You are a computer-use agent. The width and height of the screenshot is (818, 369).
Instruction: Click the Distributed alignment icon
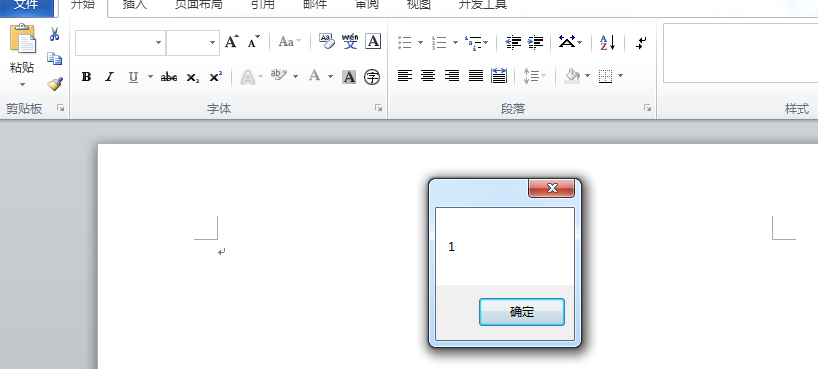pos(499,76)
